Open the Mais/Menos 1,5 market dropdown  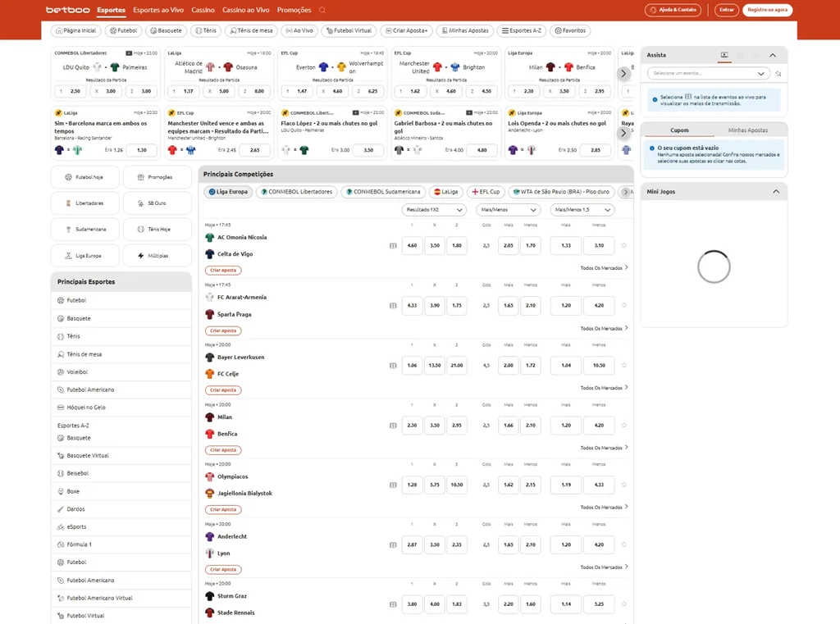pyautogui.click(x=582, y=210)
